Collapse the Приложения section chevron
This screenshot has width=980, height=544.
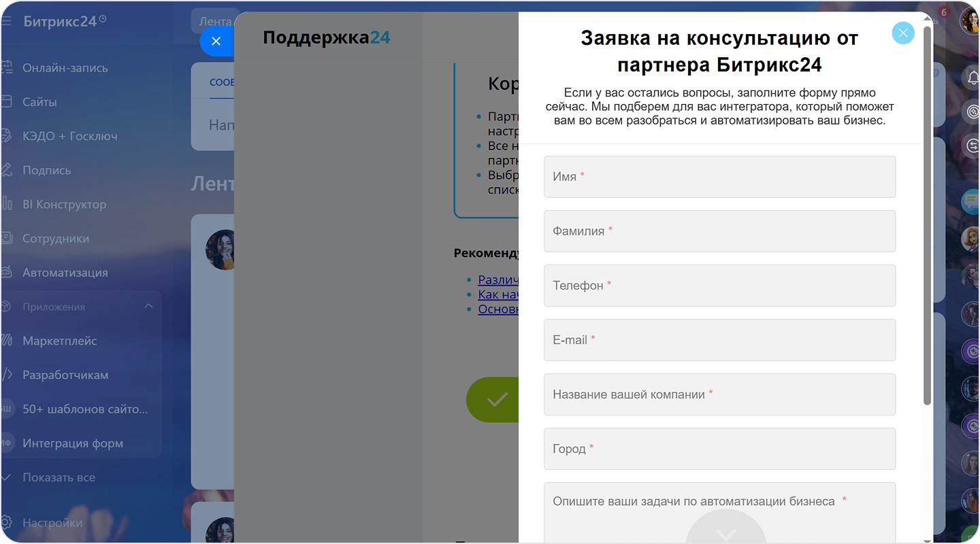pos(148,307)
